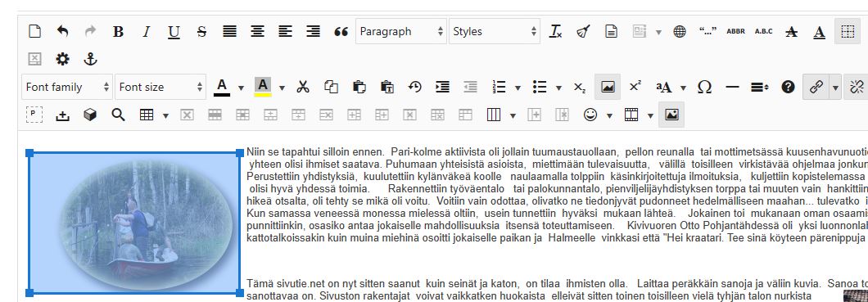
Task: Justify text with the full-align button
Action: (x=230, y=32)
